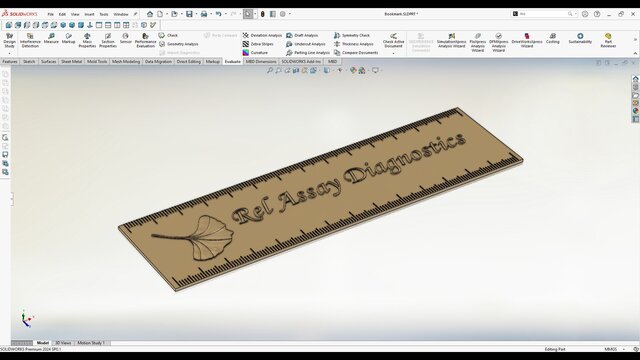Run Interference Detection
This screenshot has width=640, height=360.
click(x=30, y=40)
